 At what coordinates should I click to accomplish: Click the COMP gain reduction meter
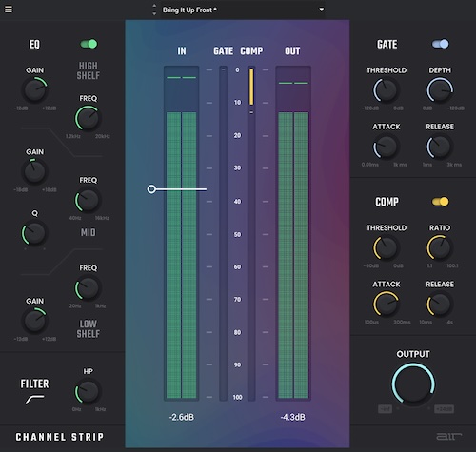tap(251, 233)
